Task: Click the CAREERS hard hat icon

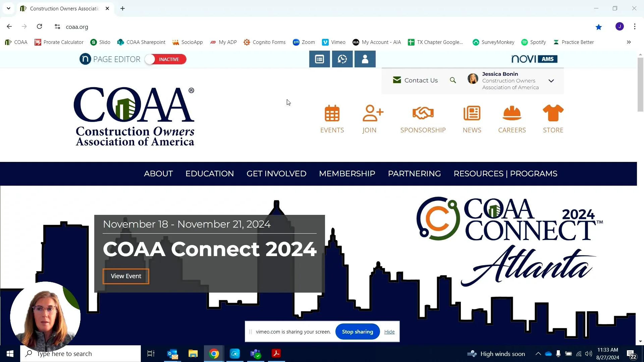Action: click(x=512, y=113)
